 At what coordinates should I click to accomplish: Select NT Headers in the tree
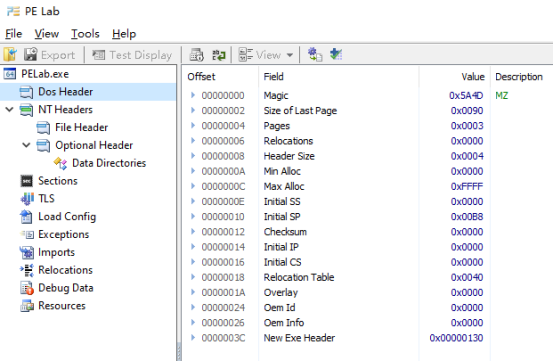click(65, 110)
